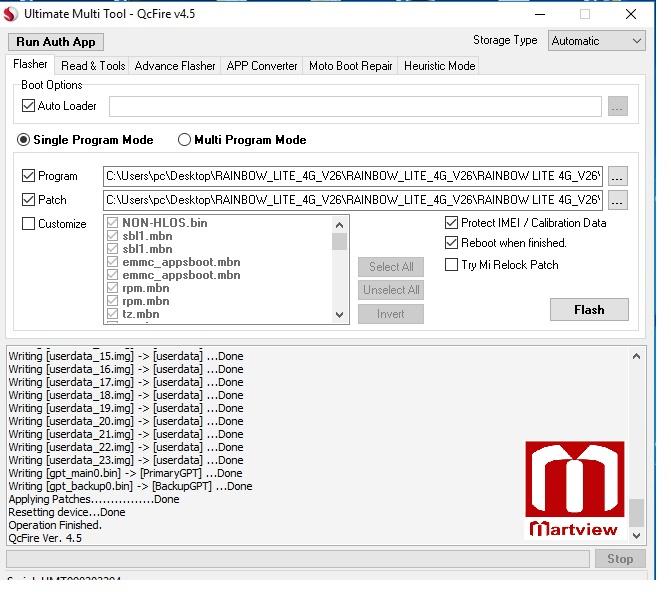The height and width of the screenshot is (599, 671).
Task: Toggle Reboot when finished option
Action: tap(451, 243)
